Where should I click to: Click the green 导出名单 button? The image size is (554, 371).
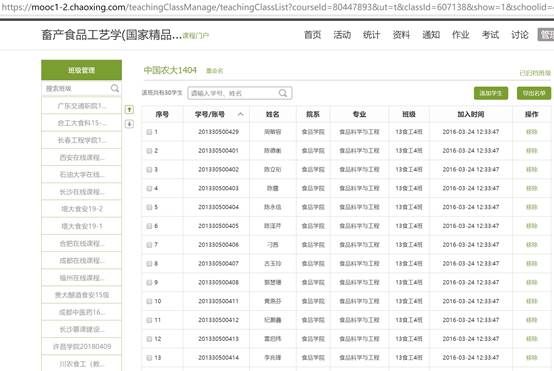point(534,93)
